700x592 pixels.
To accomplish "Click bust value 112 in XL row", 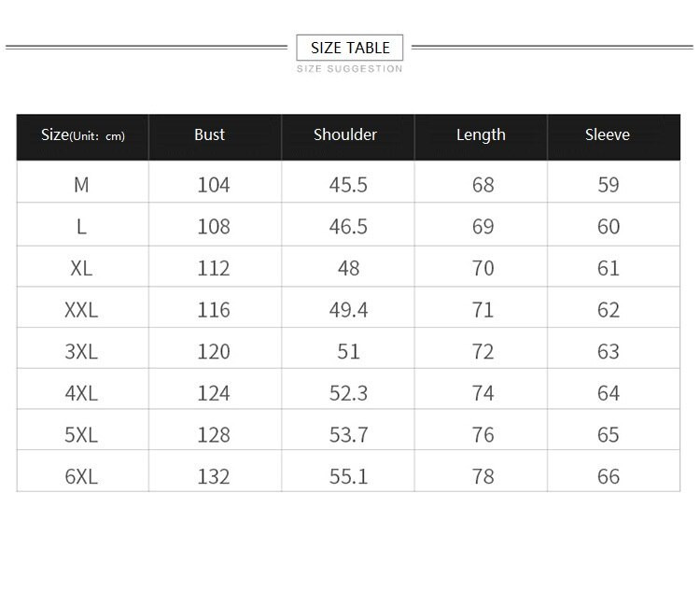I will (214, 268).
